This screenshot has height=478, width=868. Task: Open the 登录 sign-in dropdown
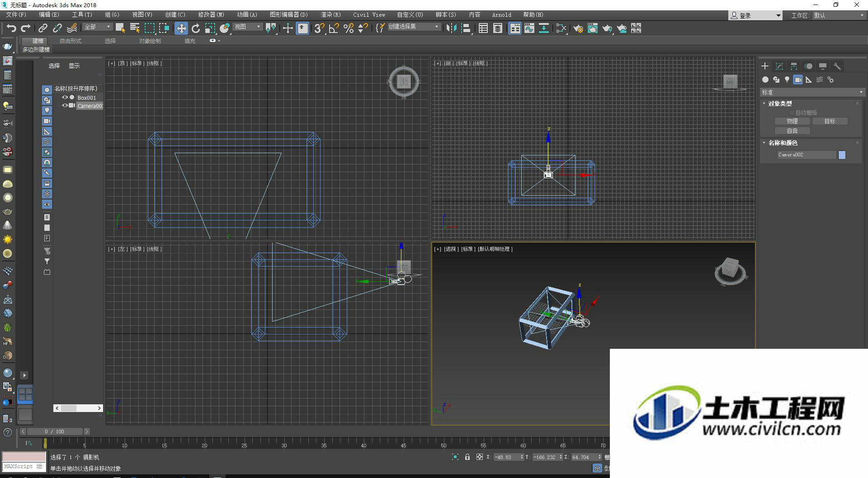(x=755, y=15)
